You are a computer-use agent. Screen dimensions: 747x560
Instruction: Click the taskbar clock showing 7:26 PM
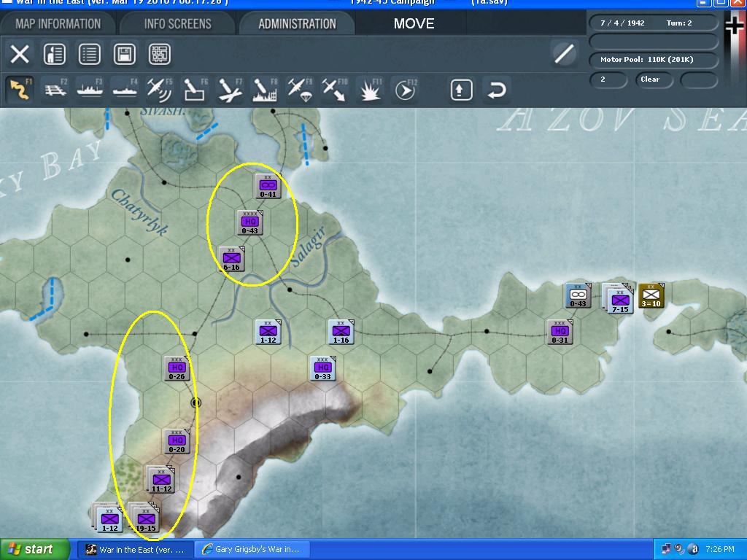pyautogui.click(x=720, y=550)
